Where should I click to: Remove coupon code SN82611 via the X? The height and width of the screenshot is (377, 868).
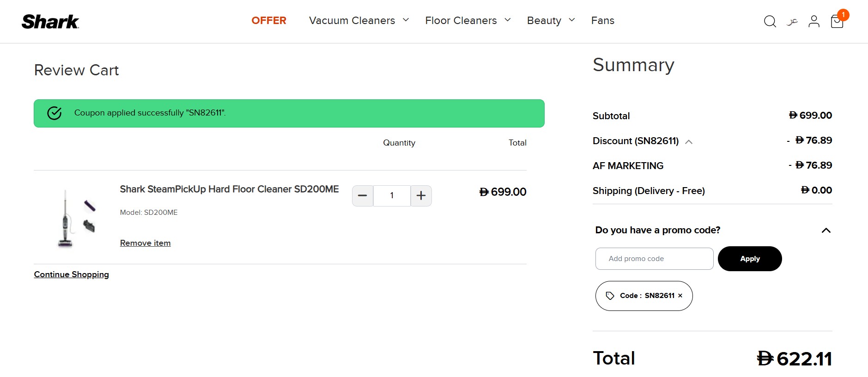pyautogui.click(x=680, y=296)
